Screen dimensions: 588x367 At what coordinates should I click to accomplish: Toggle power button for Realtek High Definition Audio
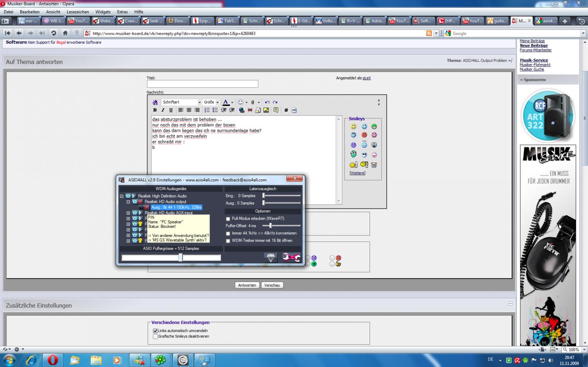pos(128,196)
